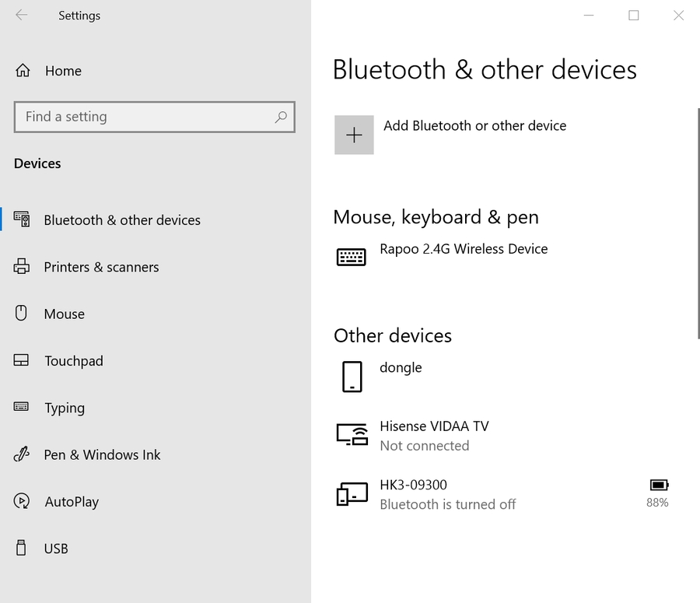This screenshot has height=603, width=700.
Task: Click the Hisense VIDAA TV display icon
Action: click(352, 434)
